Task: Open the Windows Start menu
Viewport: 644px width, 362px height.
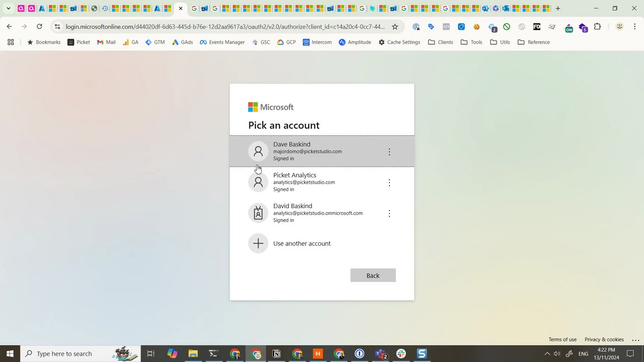Action: (x=10, y=353)
